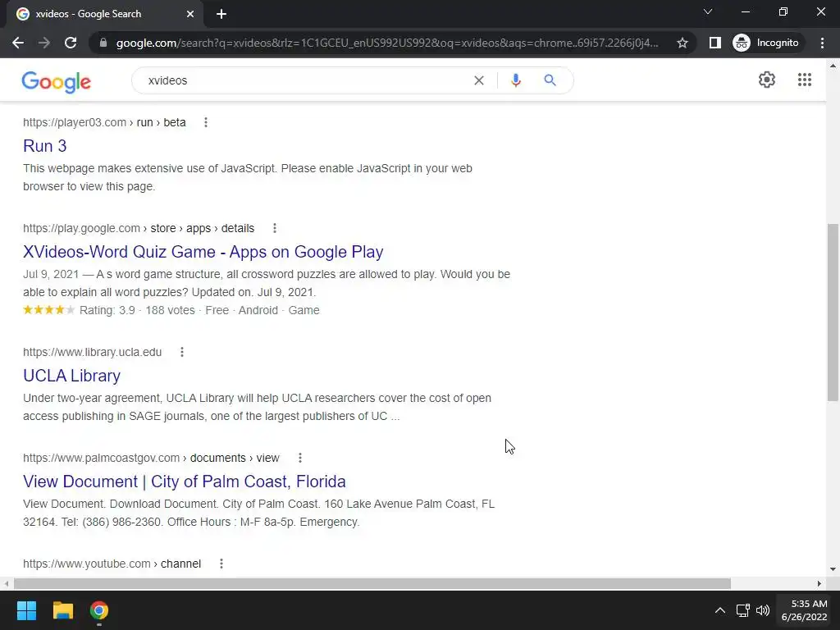The height and width of the screenshot is (630, 840).
Task: Go to Google homepage via logo
Action: 57,81
